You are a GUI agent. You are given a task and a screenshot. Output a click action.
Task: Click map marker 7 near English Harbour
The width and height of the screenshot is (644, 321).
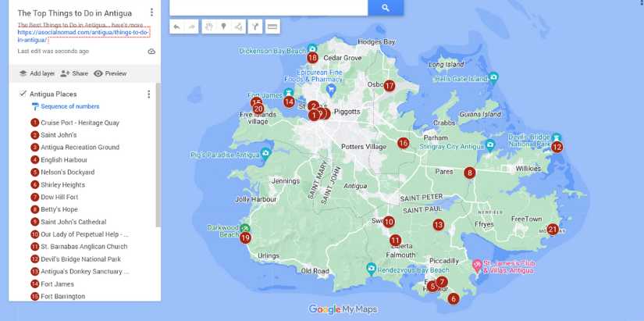442,282
